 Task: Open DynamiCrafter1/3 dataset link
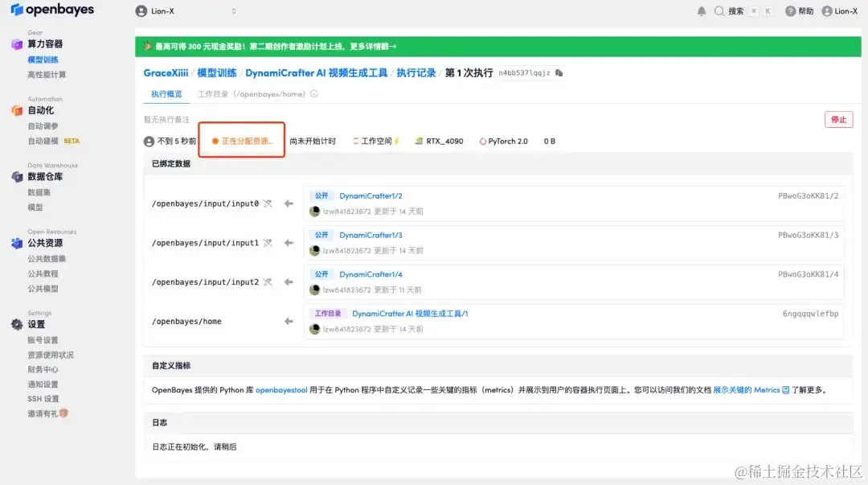pyautogui.click(x=371, y=236)
